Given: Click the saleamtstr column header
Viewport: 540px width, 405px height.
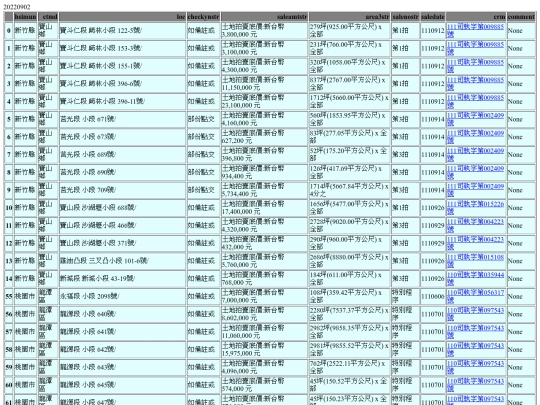Looking at the screenshot, I should tap(264, 17).
